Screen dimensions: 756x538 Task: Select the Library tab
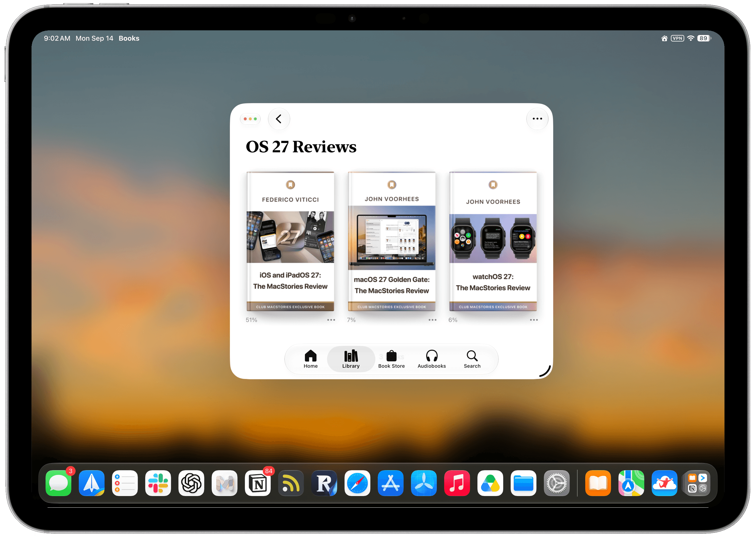pos(351,359)
